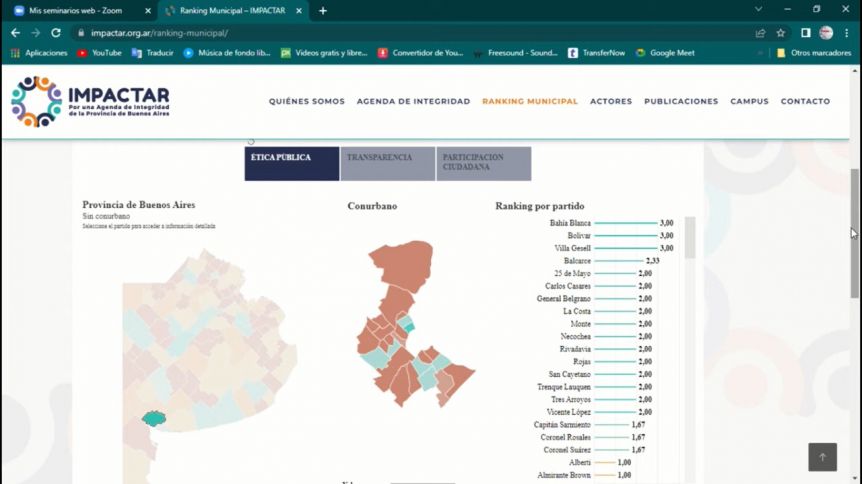Click the page vertical scrollbar thumb
Viewport: 862px width, 484px height.
click(854, 234)
